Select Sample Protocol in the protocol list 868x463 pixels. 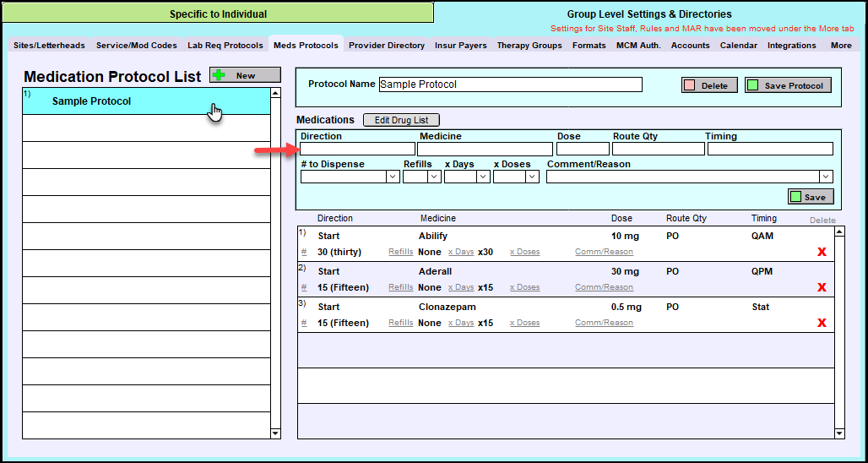91,101
